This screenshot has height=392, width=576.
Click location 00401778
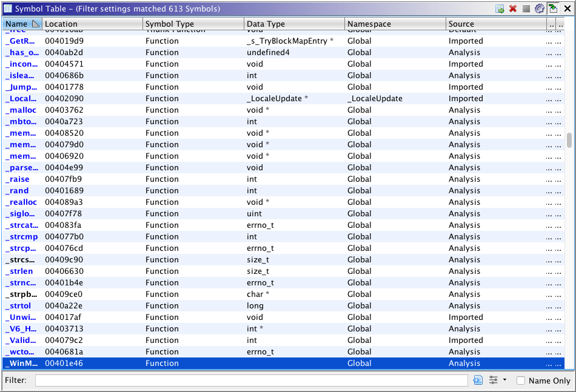coord(64,87)
